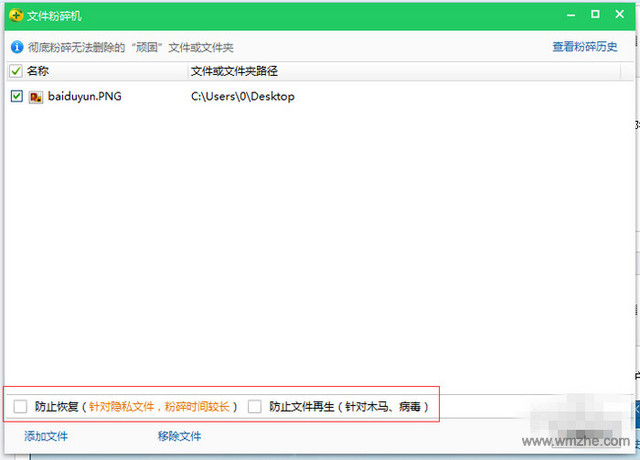
Task: Enable the 防止文件再生 checkbox
Action: (x=254, y=406)
